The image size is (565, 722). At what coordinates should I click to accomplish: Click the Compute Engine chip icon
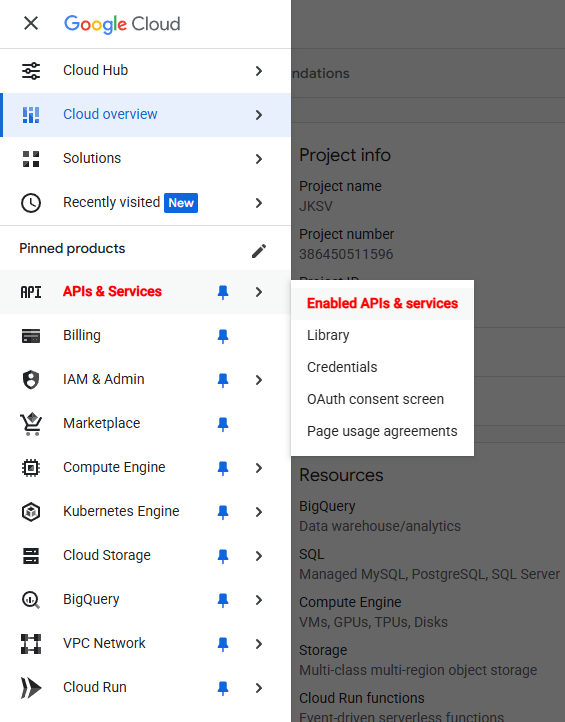point(31,468)
